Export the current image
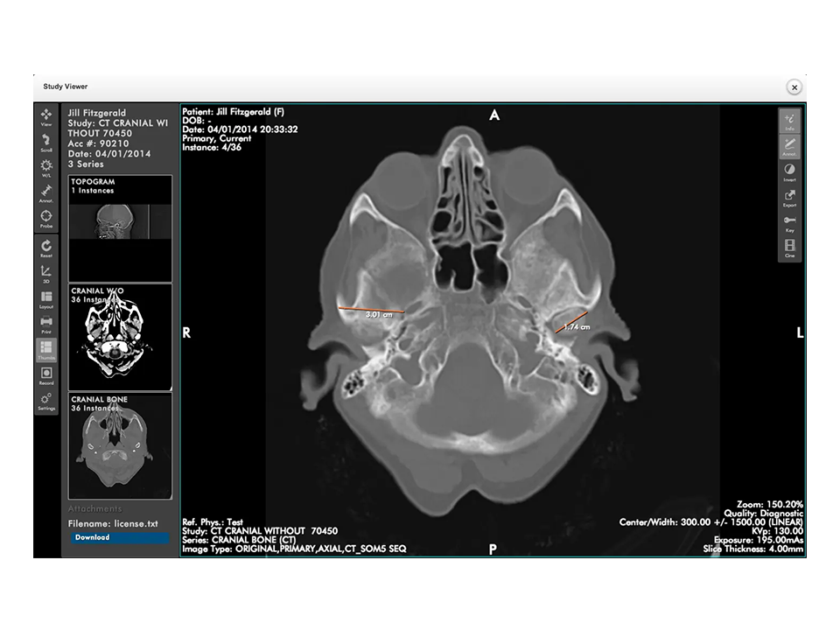Image resolution: width=840 pixels, height=630 pixels. click(789, 199)
